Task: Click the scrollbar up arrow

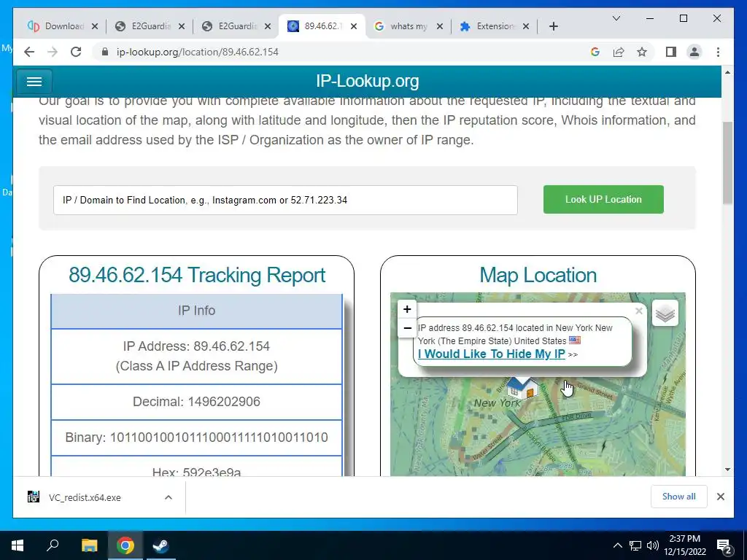Action: 727,72
